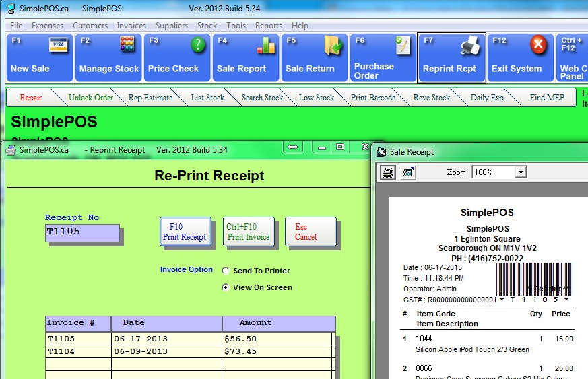Viewport: 588px width, 379px height.
Task: Open the Reports menu
Action: (x=269, y=26)
